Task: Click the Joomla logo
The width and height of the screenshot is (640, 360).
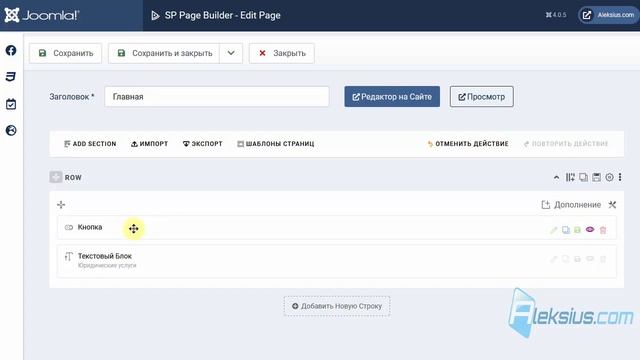Action: click(42, 16)
